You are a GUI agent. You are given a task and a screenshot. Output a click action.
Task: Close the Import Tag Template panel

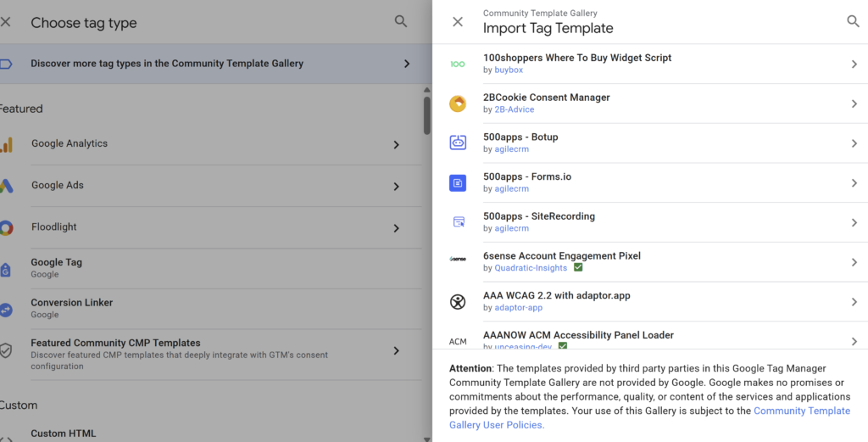[x=458, y=22]
